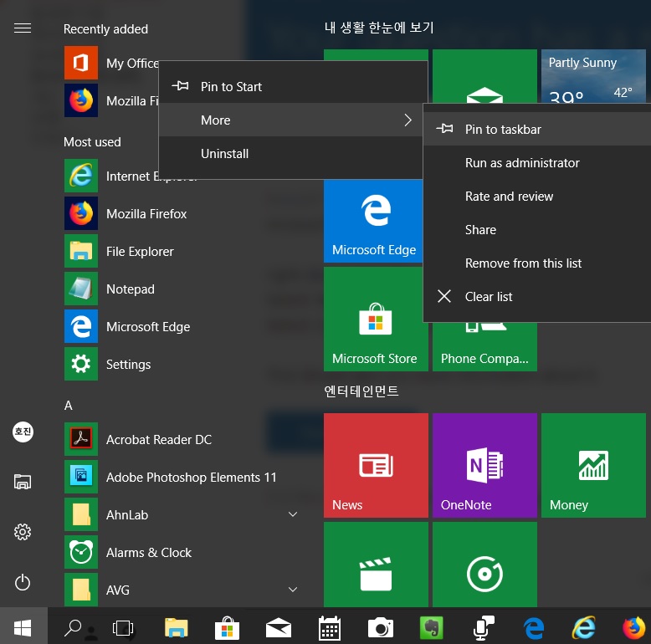Open the user account avatar
The height and width of the screenshot is (644, 651).
[23, 432]
